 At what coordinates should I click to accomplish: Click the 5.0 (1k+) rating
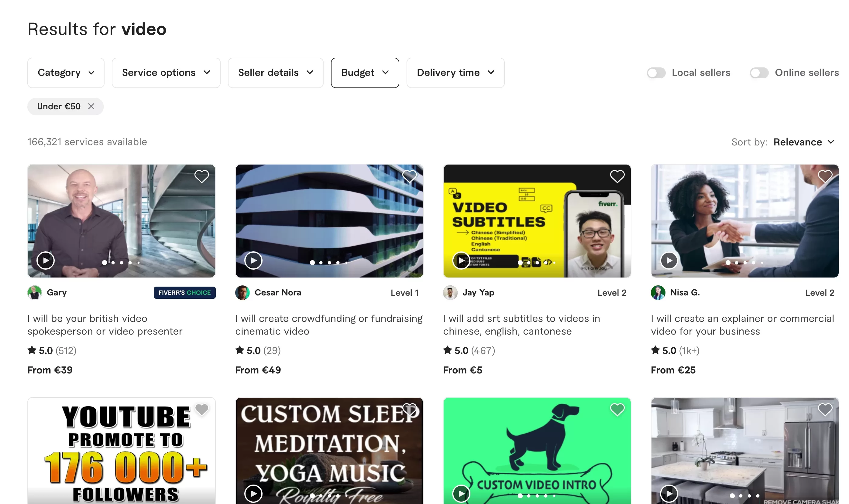pyautogui.click(x=675, y=350)
